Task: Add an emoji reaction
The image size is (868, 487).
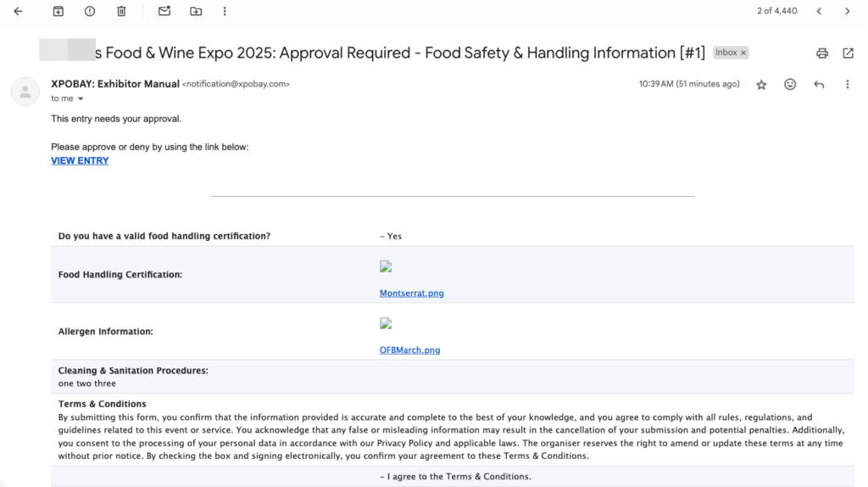Action: (x=790, y=85)
